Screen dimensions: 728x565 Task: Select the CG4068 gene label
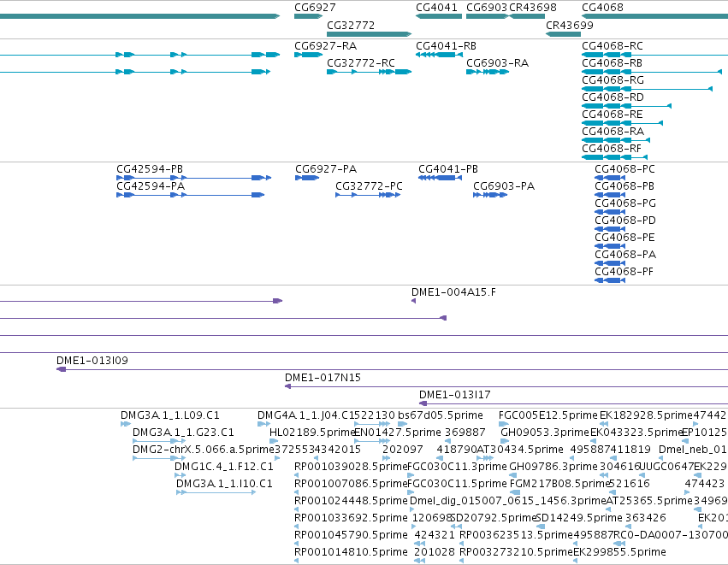pyautogui.click(x=602, y=8)
